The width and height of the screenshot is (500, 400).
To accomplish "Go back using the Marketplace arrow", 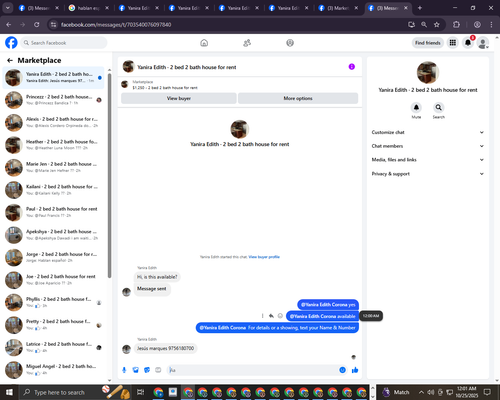I will (10, 60).
